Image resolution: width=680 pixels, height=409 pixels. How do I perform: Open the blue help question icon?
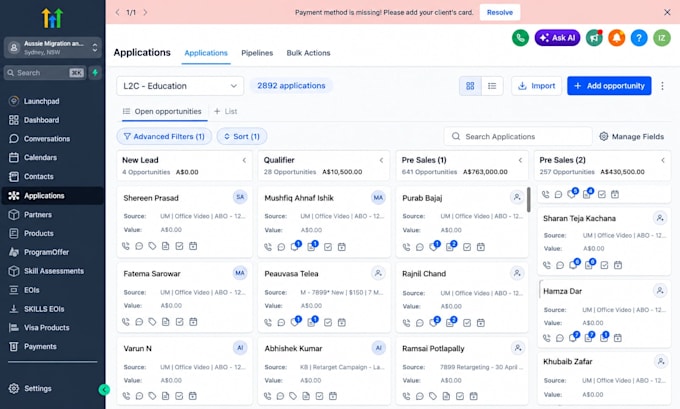tap(639, 38)
